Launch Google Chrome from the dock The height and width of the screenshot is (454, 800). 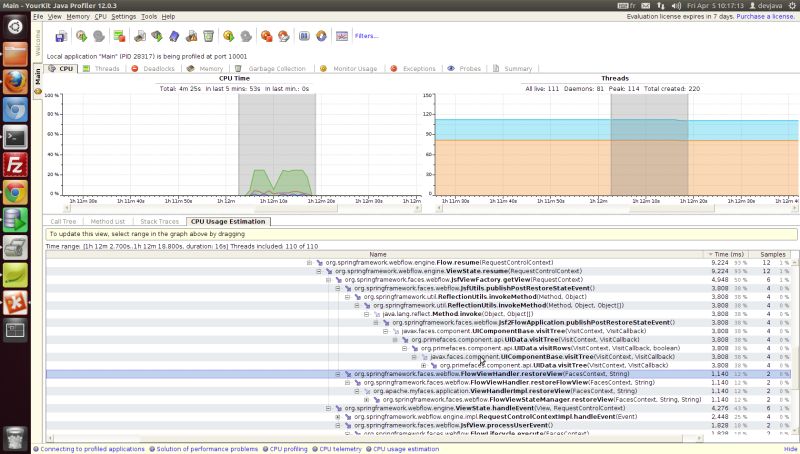click(15, 193)
